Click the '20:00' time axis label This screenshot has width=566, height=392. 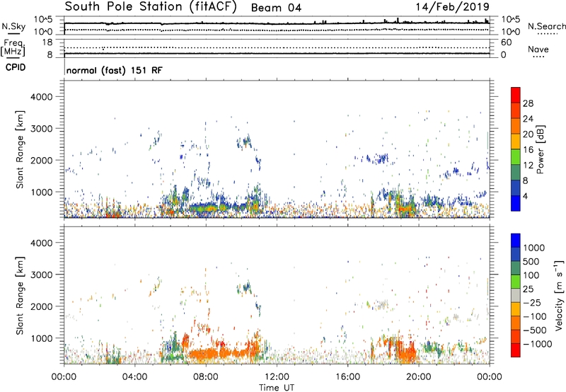419,376
